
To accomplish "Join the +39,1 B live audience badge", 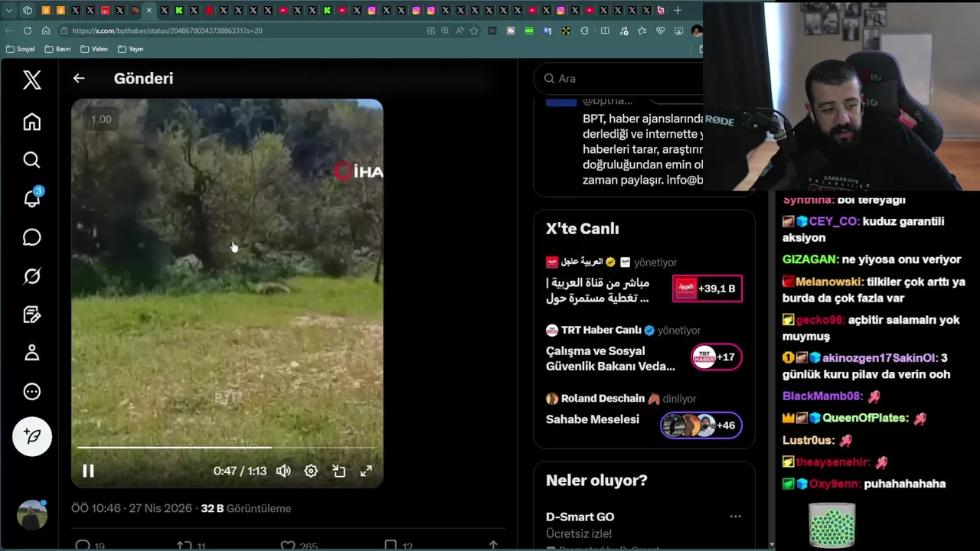I will pyautogui.click(x=707, y=289).
